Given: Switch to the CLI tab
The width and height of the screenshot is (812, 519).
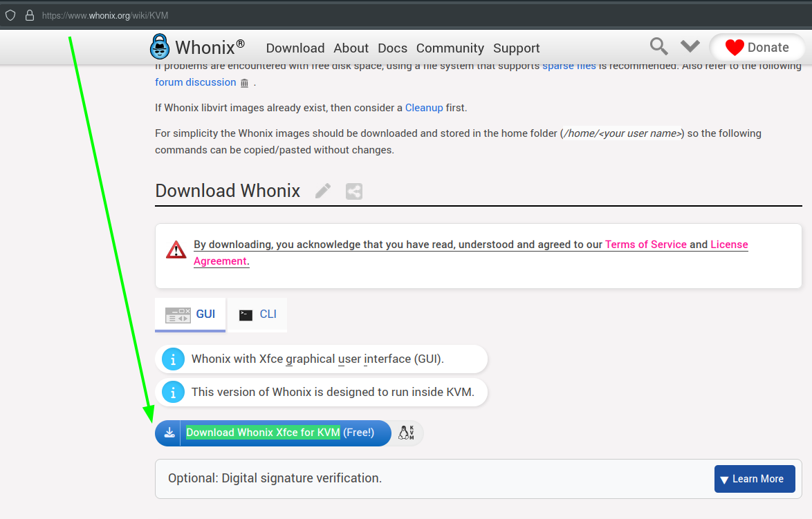Looking at the screenshot, I should tap(257, 314).
